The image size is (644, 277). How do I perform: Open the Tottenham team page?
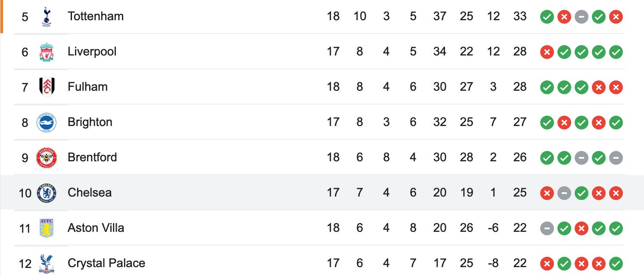pyautogui.click(x=96, y=16)
